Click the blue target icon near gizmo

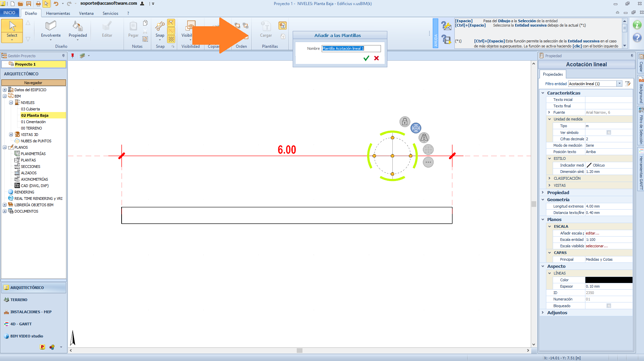coord(416,128)
